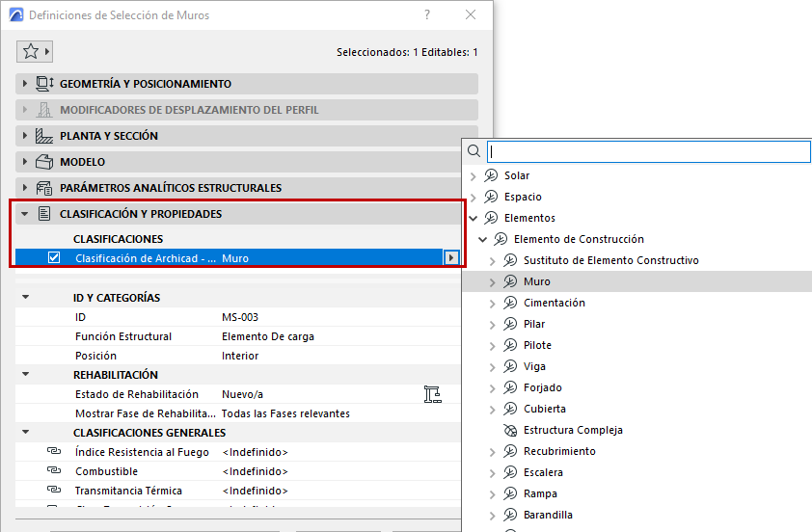
Task: Click the help question mark in title bar
Action: pyautogui.click(x=427, y=14)
